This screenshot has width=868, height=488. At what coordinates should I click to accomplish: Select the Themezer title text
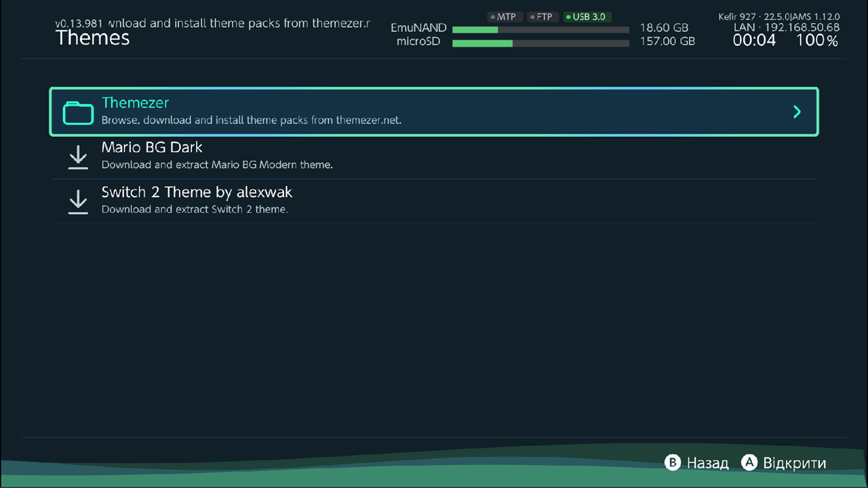click(135, 103)
